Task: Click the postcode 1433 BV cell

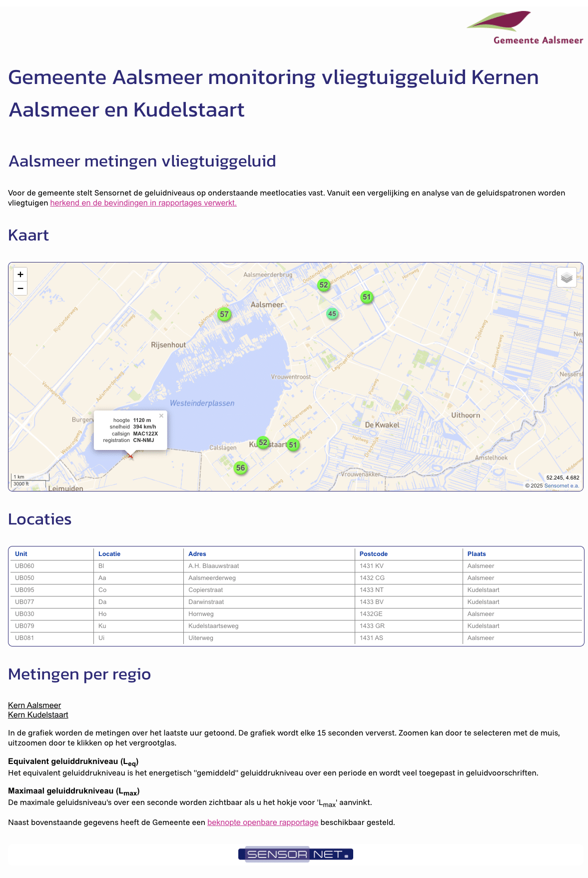Action: click(409, 602)
